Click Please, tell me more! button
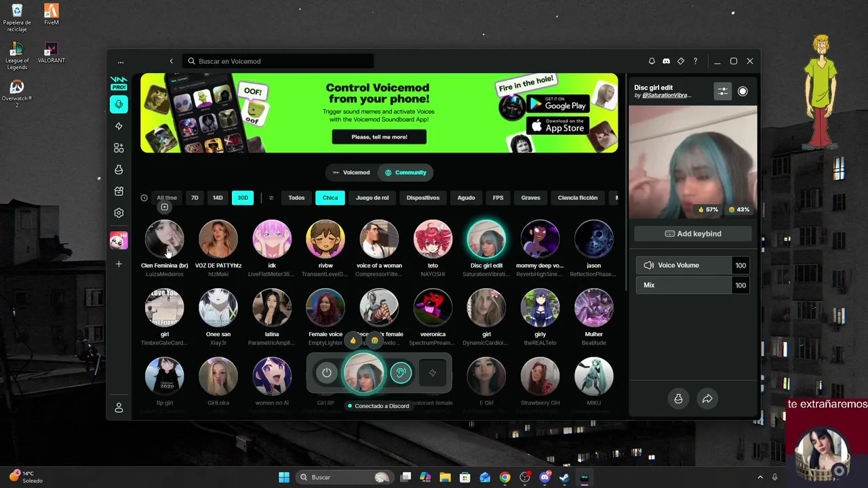Viewport: 868px width, 488px height. click(x=379, y=137)
